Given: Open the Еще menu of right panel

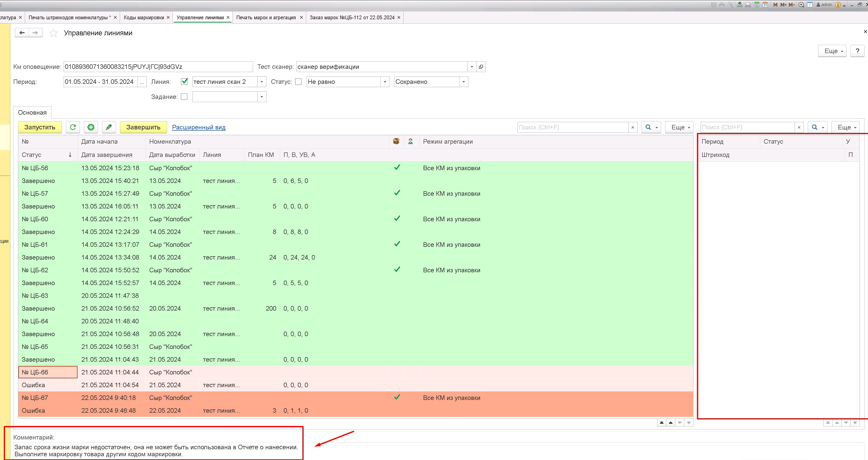Looking at the screenshot, I should [845, 127].
